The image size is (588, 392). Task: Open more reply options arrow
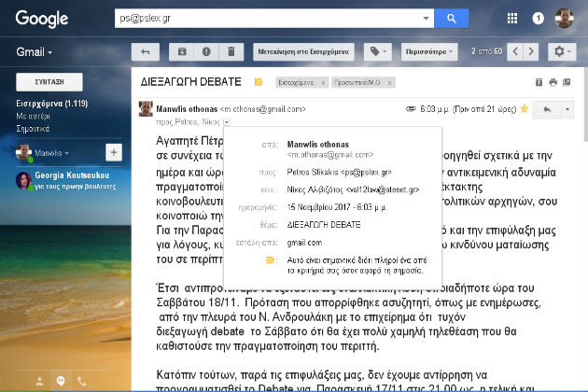(567, 109)
